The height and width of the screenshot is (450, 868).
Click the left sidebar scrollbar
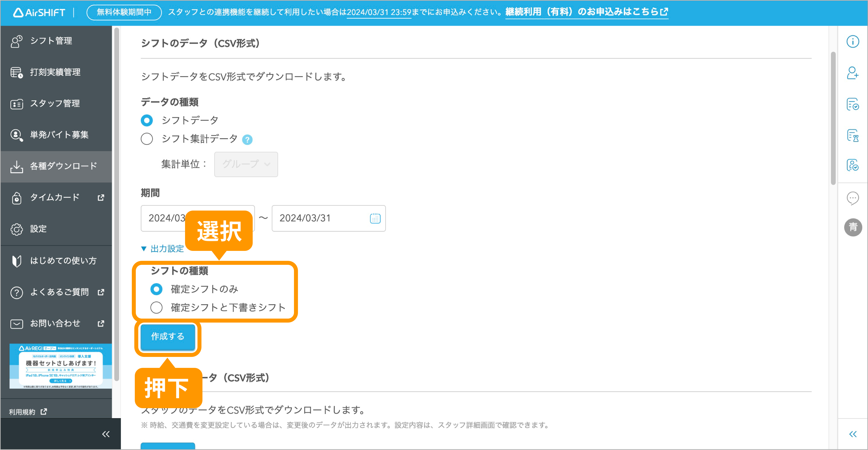pos(117,204)
